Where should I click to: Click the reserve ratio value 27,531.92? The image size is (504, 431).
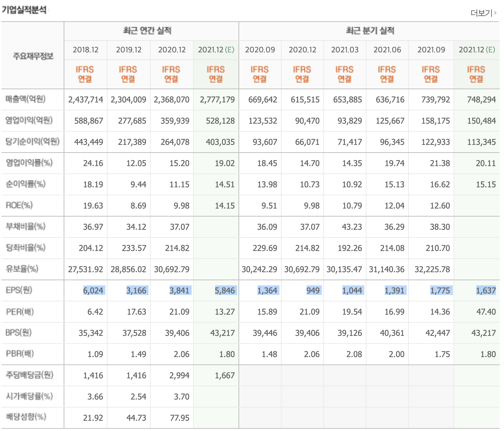pos(86,269)
